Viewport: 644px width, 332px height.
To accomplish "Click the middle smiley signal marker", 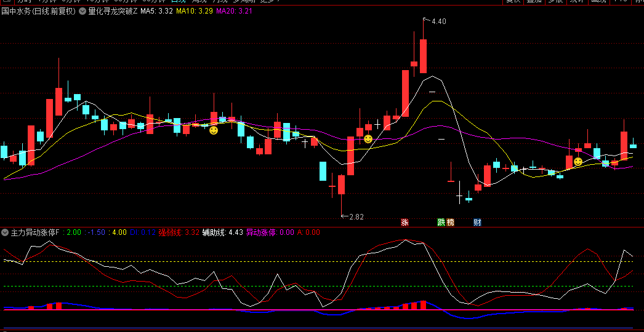I will [368, 139].
